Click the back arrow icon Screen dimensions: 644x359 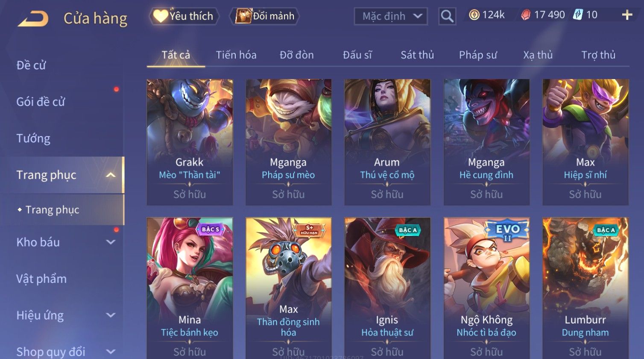[33, 19]
